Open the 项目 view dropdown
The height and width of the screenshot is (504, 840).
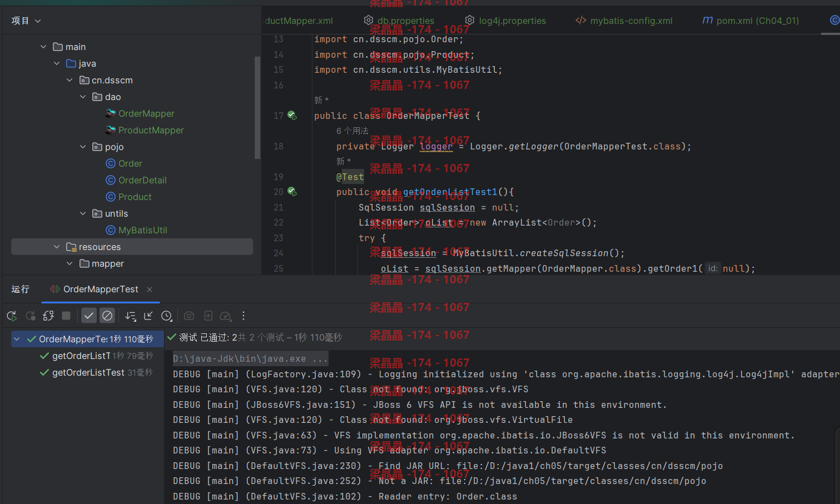pyautogui.click(x=26, y=21)
